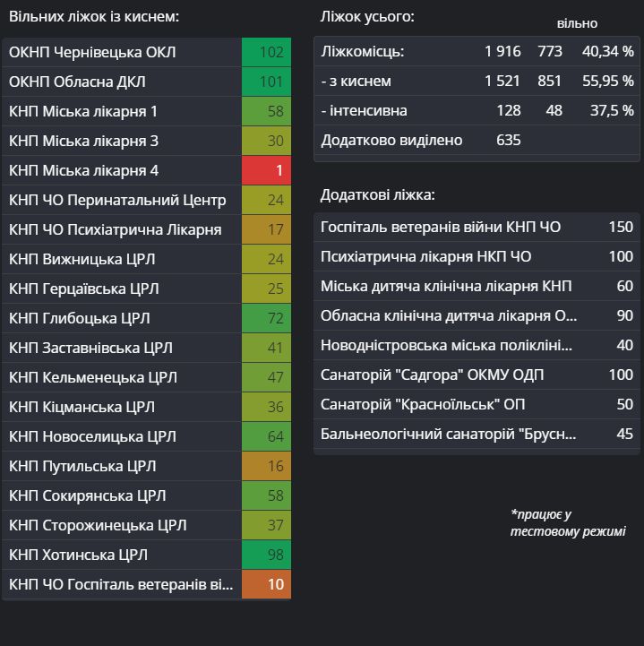This screenshot has width=644, height=646.
Task: Select Госпіталь ветеранів війни КНП ЧО entry
Action: [x=477, y=227]
